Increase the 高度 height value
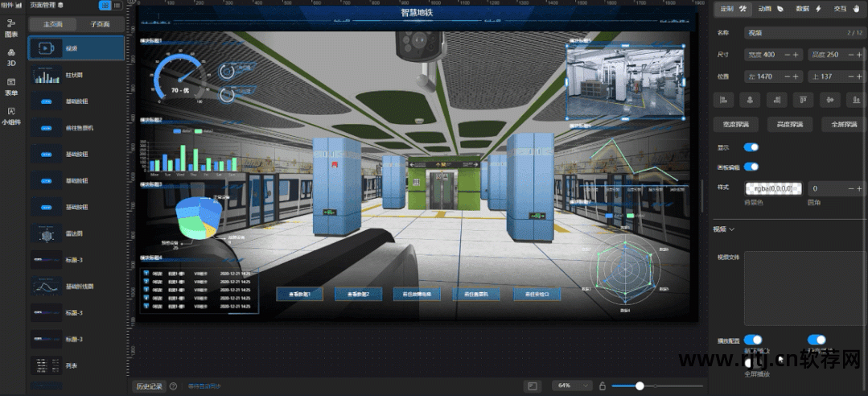The height and width of the screenshot is (396, 868). (860, 55)
